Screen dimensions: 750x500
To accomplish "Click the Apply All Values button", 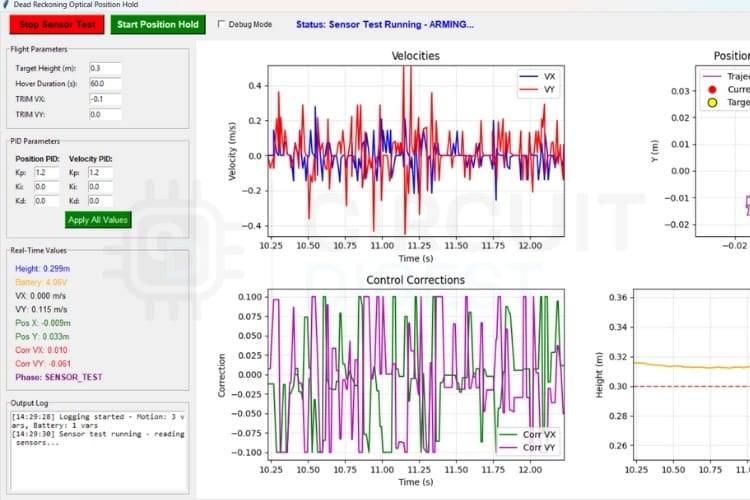I will pyautogui.click(x=98, y=219).
